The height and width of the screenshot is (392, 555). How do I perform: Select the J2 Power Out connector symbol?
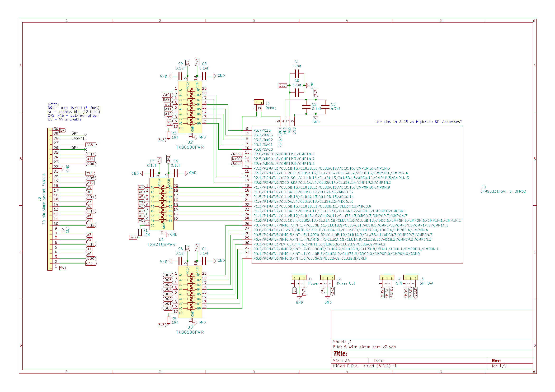point(328,277)
